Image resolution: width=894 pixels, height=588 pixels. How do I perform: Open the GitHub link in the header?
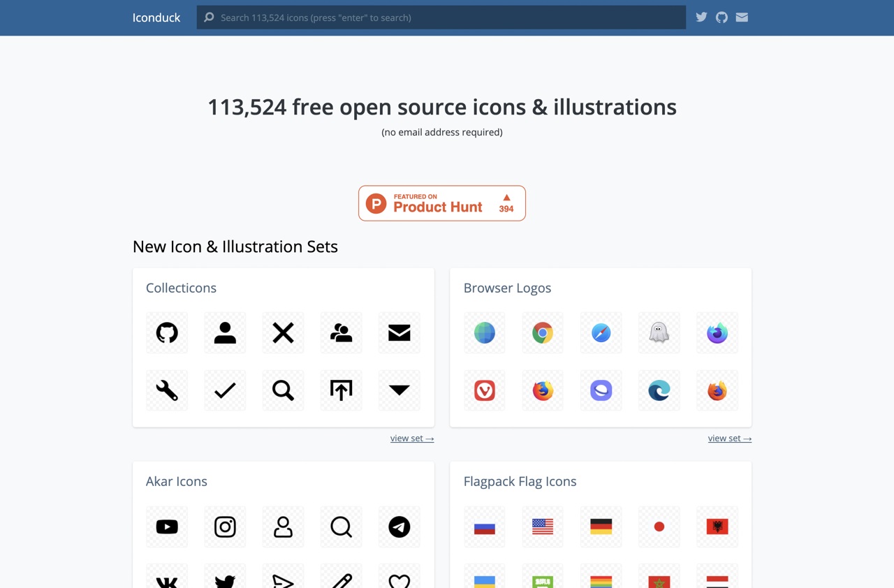pyautogui.click(x=721, y=17)
